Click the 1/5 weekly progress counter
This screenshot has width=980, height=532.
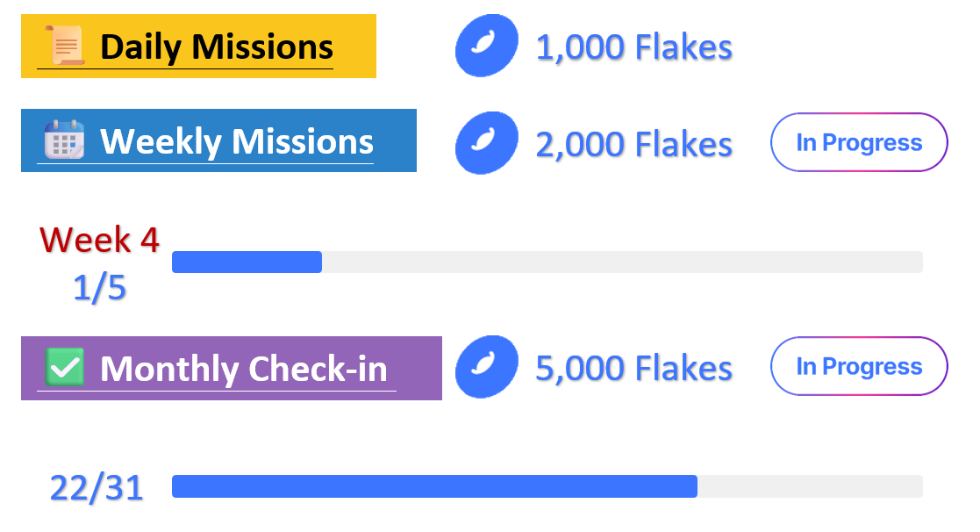(99, 288)
